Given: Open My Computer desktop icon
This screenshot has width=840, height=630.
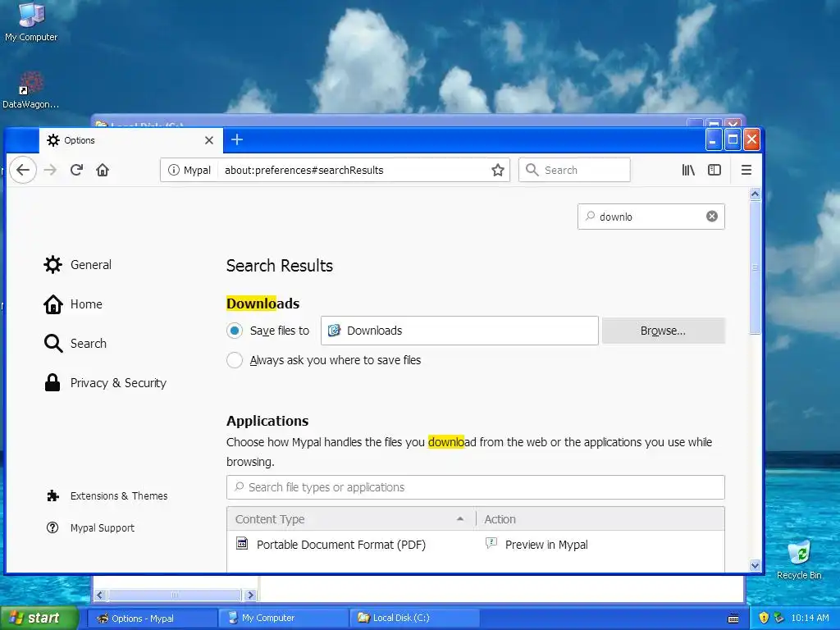Looking at the screenshot, I should pyautogui.click(x=31, y=22).
